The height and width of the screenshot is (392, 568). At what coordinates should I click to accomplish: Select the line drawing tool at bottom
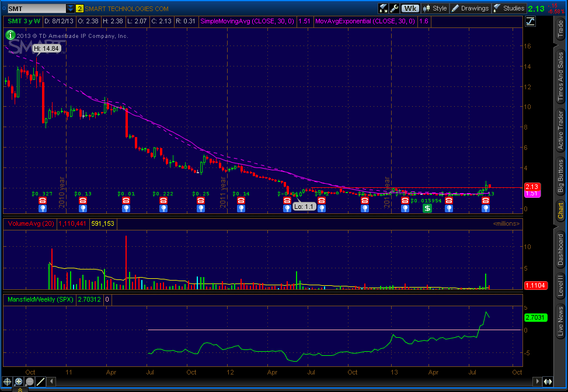point(41,382)
